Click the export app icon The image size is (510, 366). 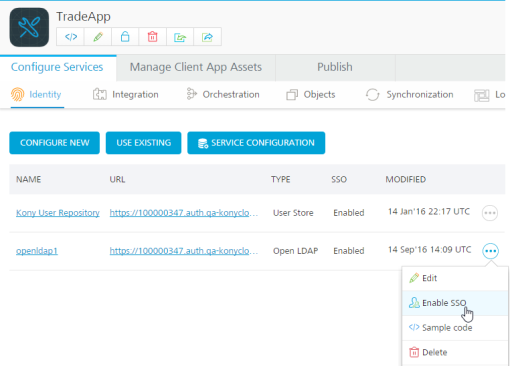[x=180, y=37]
